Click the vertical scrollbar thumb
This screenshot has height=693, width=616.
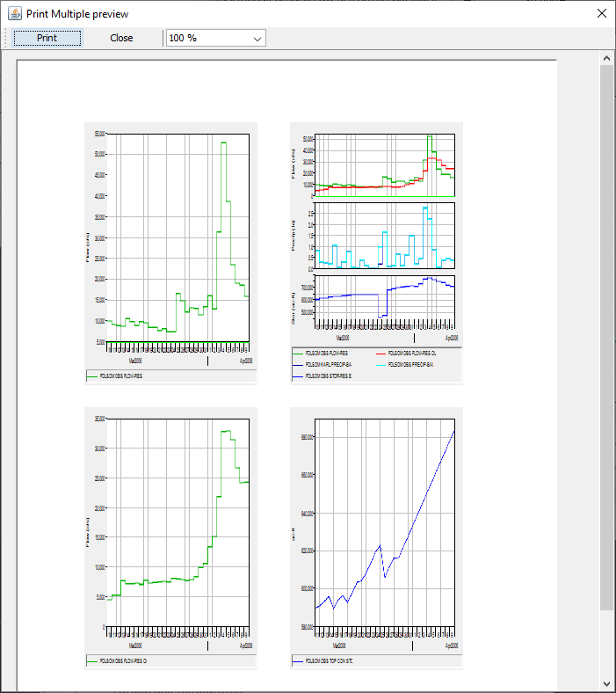tap(606, 334)
